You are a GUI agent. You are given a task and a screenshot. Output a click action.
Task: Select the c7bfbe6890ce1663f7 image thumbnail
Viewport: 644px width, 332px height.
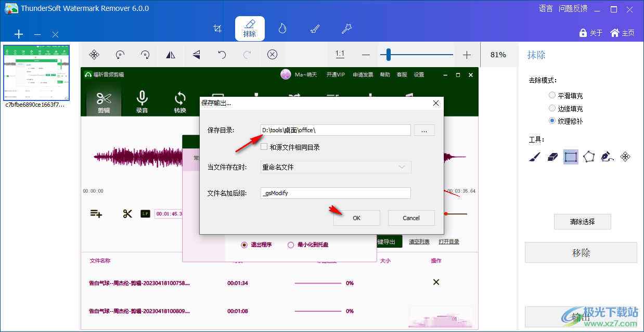(36, 72)
